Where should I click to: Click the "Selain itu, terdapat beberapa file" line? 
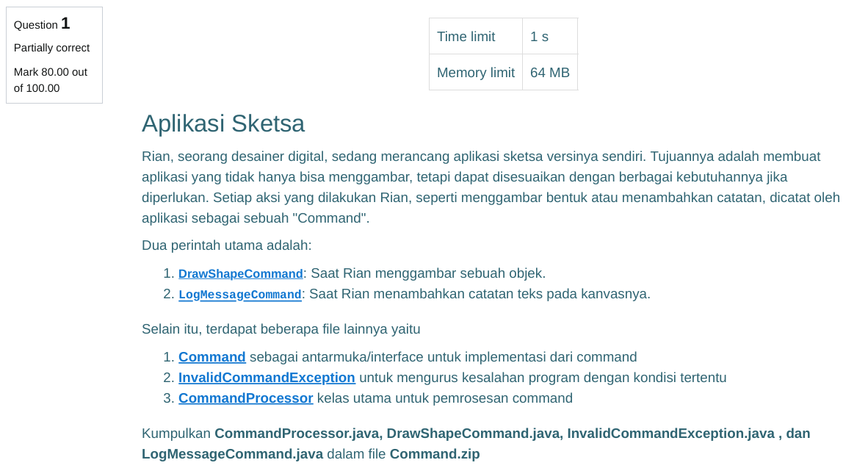(281, 329)
